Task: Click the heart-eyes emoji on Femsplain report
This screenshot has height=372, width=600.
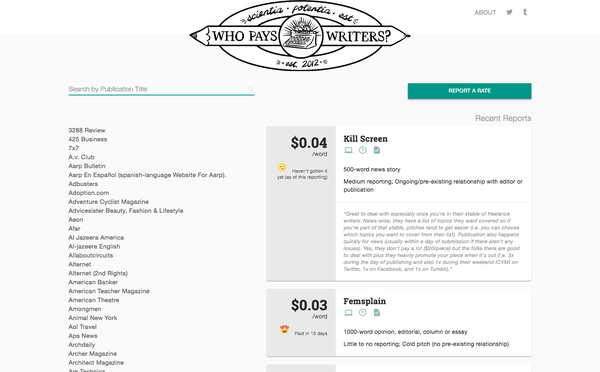Action: [284, 329]
